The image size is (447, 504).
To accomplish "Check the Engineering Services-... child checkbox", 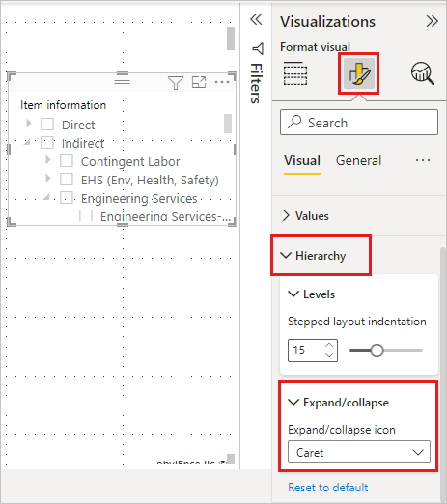I will [86, 215].
